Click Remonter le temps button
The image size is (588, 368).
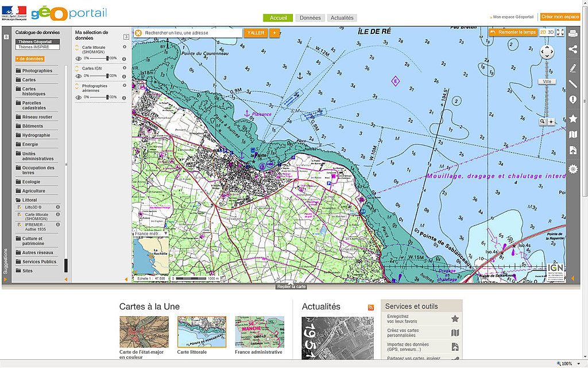(x=513, y=32)
